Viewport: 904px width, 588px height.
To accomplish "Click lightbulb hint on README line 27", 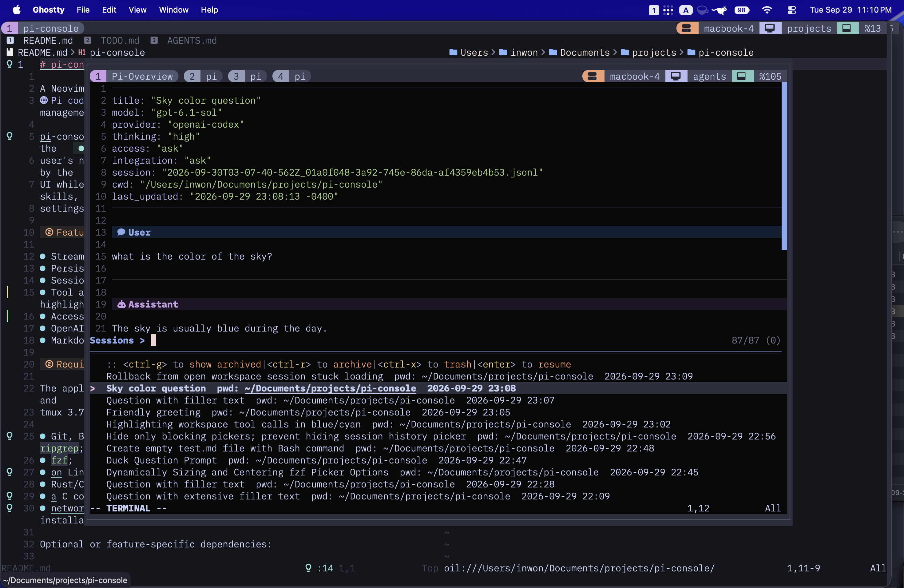I will pyautogui.click(x=10, y=472).
